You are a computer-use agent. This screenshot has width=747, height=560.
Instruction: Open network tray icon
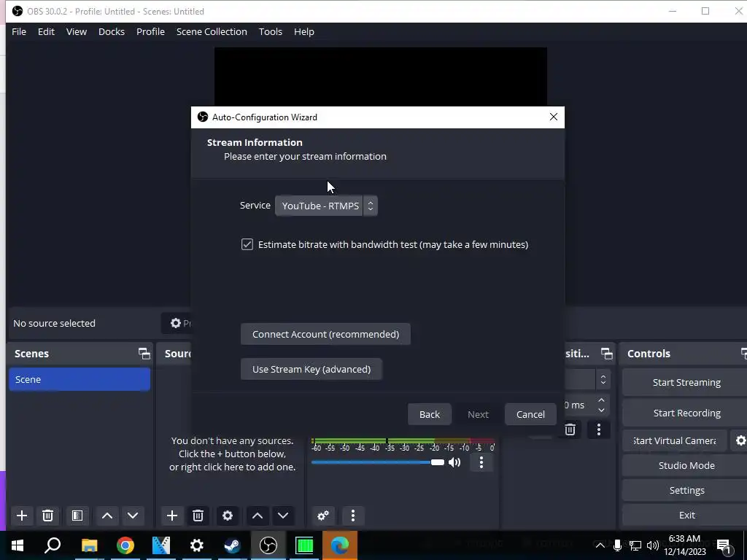[x=635, y=545]
